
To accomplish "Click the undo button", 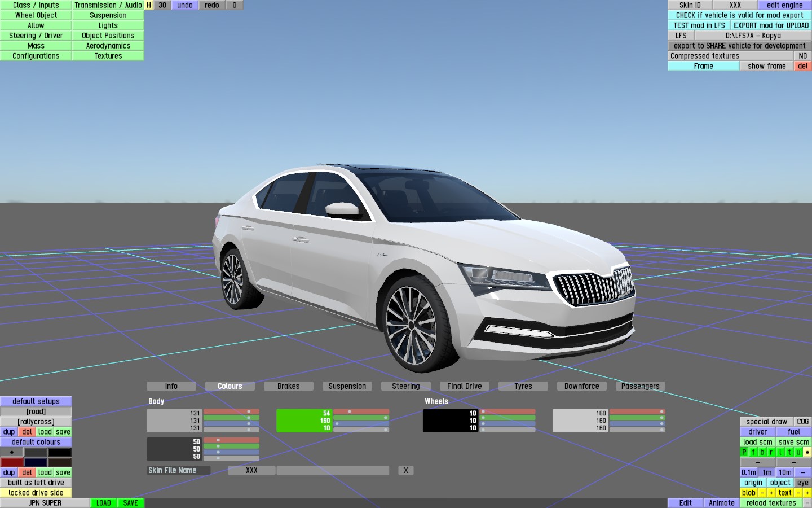I will (185, 5).
